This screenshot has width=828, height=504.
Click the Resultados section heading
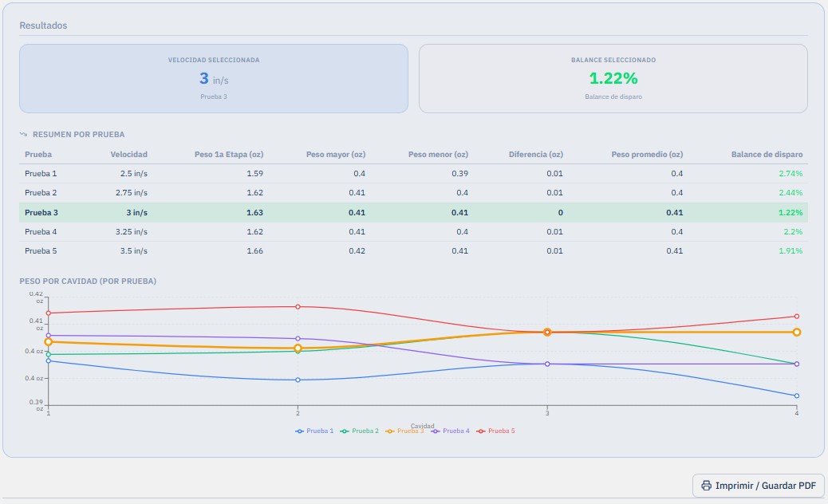tap(43, 26)
